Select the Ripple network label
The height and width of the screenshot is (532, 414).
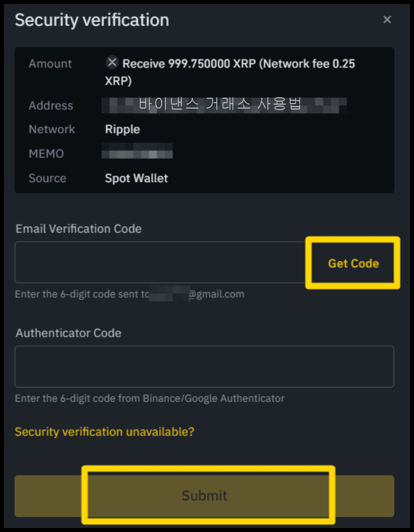[122, 129]
